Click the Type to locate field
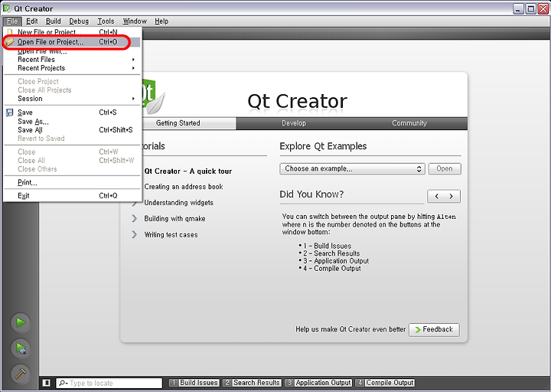This screenshot has width=551, height=392. click(x=109, y=383)
